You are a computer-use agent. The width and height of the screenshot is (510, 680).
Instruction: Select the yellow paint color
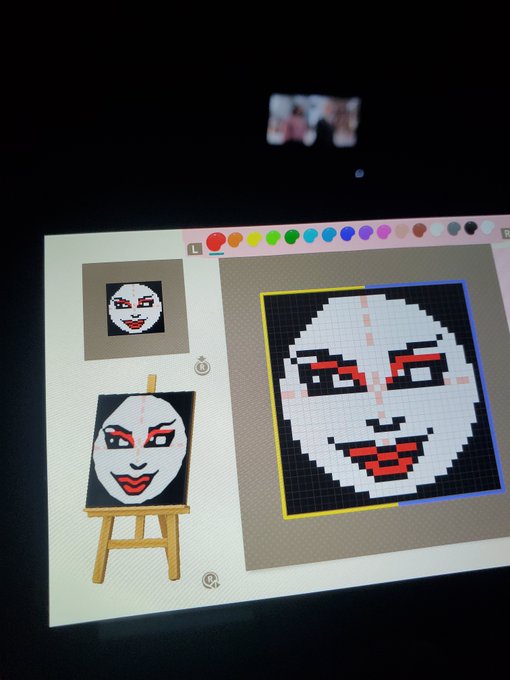click(254, 239)
